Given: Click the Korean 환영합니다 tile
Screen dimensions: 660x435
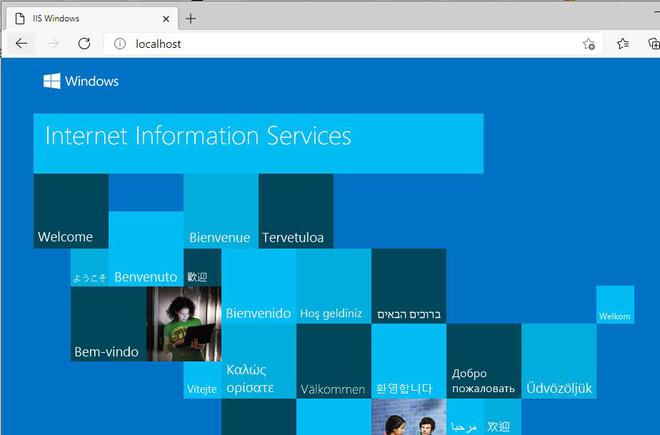Looking at the screenshot, I should [x=409, y=361].
